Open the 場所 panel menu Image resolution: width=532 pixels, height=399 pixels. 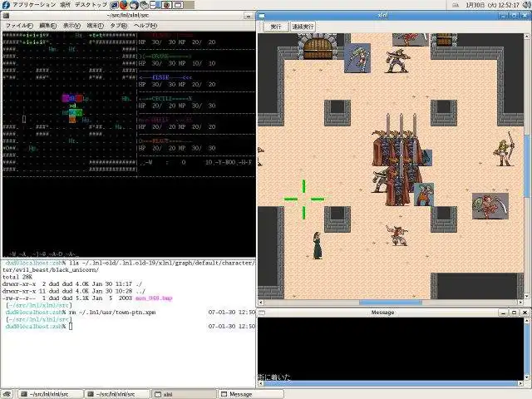tap(65, 5)
